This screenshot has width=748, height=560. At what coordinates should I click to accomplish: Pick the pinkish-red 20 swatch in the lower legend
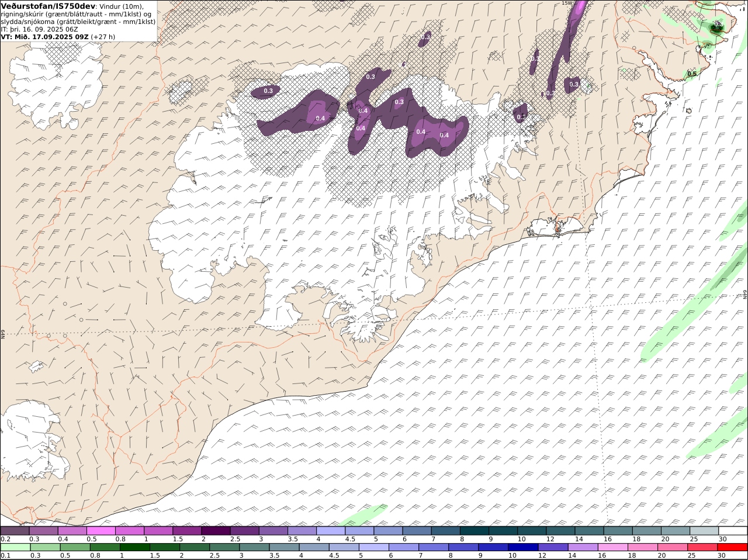[x=673, y=548]
